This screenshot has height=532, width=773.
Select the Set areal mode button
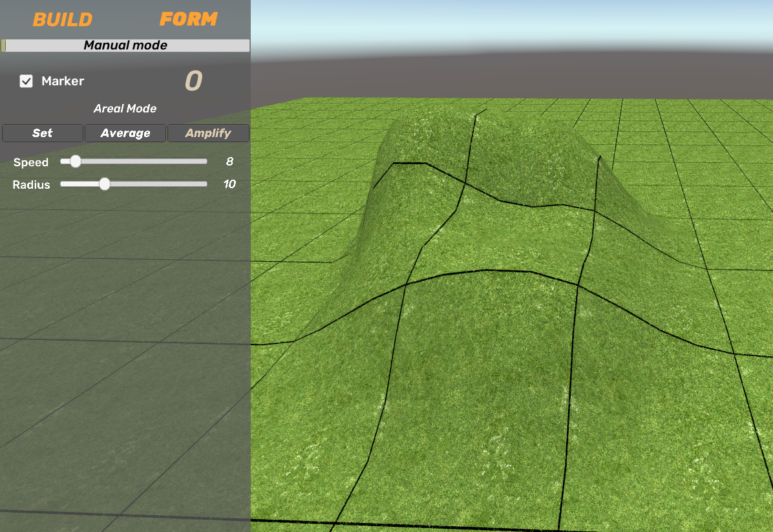coord(43,133)
